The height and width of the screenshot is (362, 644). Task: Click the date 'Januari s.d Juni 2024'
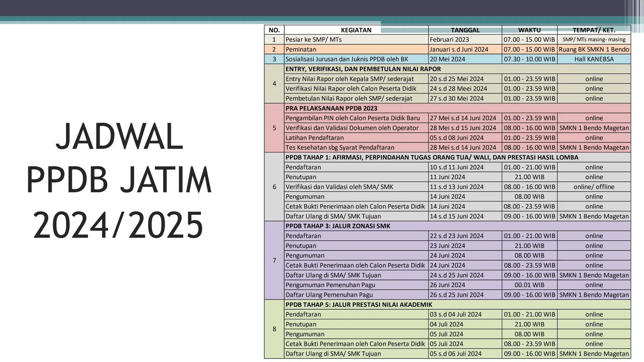(465, 49)
